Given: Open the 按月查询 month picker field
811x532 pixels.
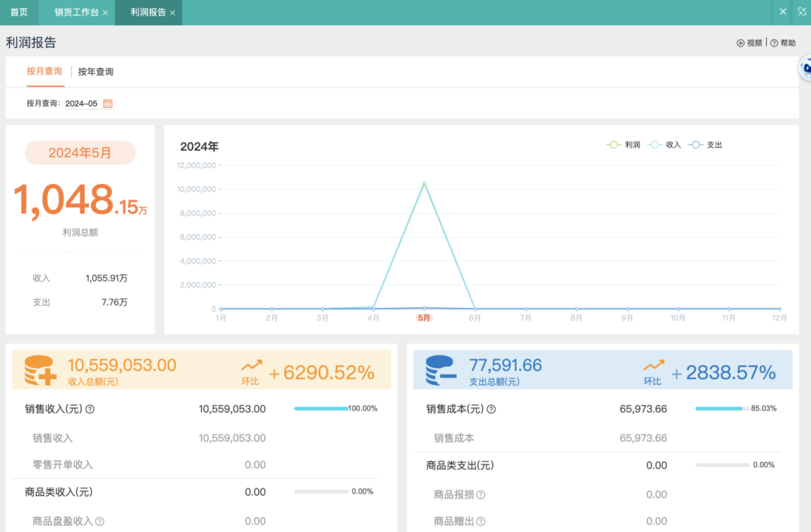Looking at the screenshot, I should pyautogui.click(x=81, y=104).
